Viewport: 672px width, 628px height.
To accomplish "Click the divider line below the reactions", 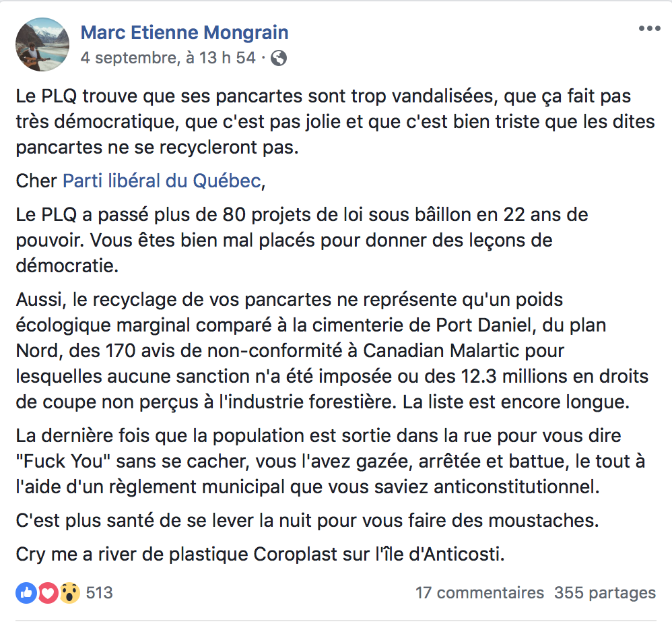I will (336, 621).
